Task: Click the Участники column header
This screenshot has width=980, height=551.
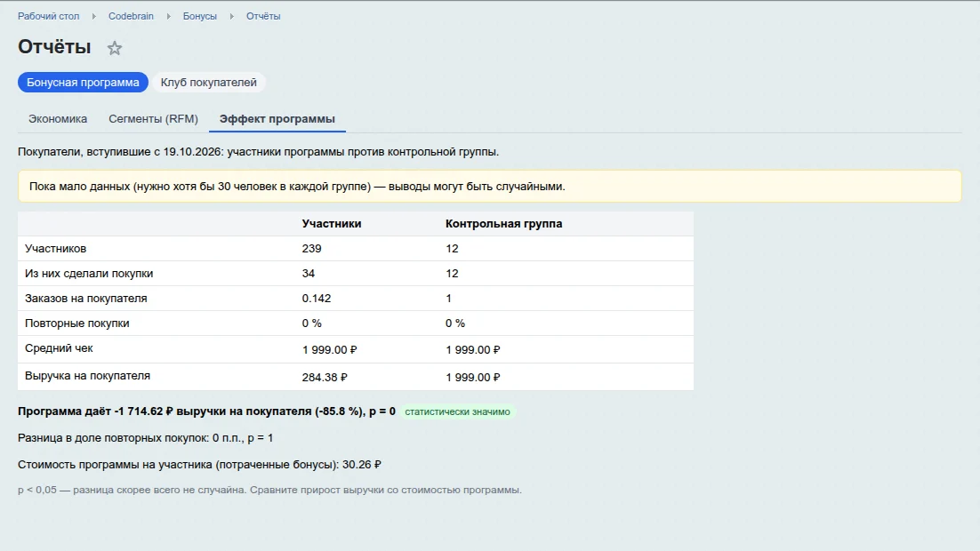Action: (x=331, y=224)
